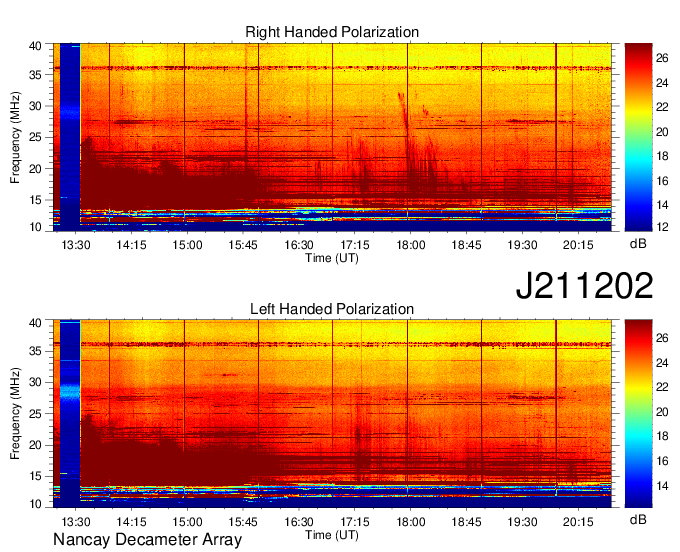The width and height of the screenshot is (680, 552).
Task: Click 17:15 time tick of Right Handed plot
Action: point(355,245)
